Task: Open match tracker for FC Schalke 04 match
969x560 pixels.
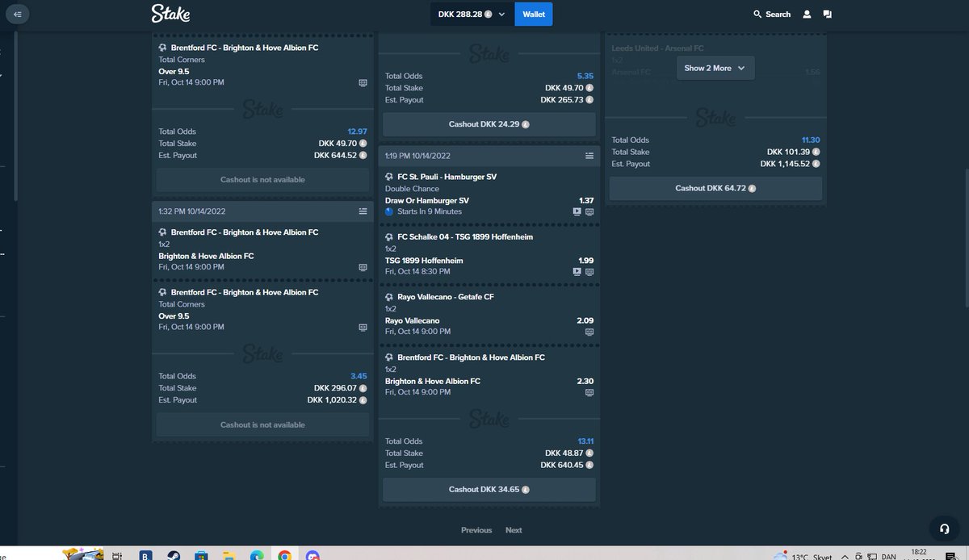Action: point(589,272)
